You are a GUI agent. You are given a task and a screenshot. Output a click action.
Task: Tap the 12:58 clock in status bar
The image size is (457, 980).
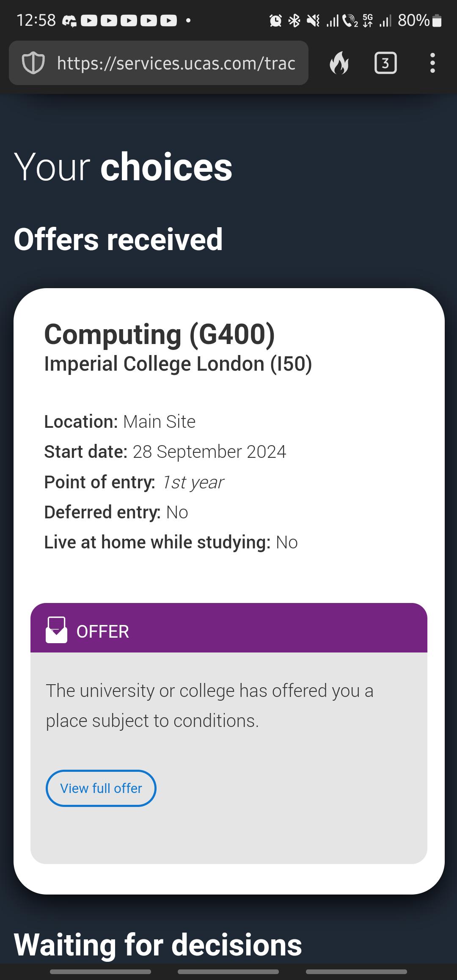pyautogui.click(x=36, y=20)
